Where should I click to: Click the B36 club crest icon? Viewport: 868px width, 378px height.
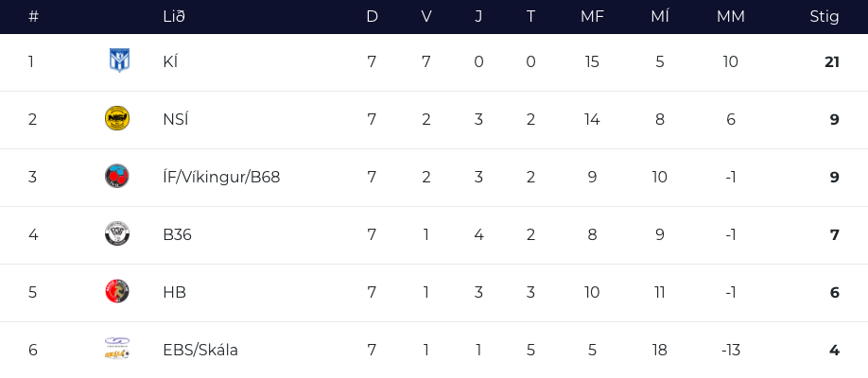coord(117,234)
